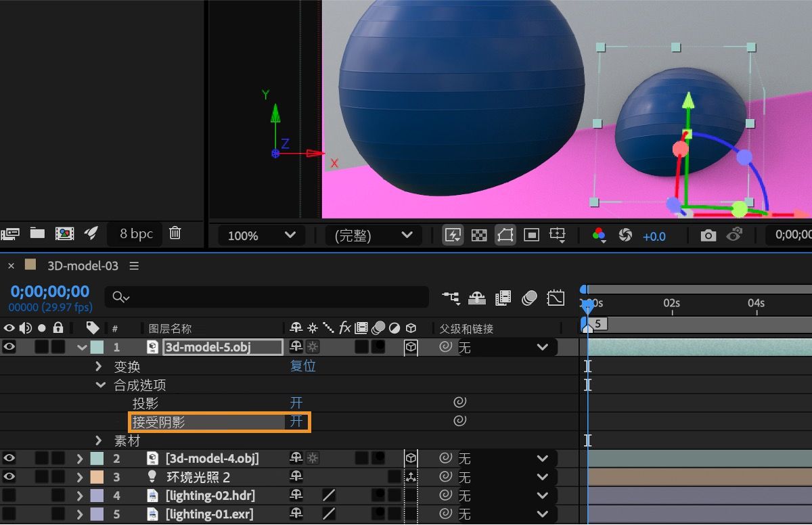Open the magnification ratio dropdown showing 100%
This screenshot has width=812, height=525.
click(259, 235)
